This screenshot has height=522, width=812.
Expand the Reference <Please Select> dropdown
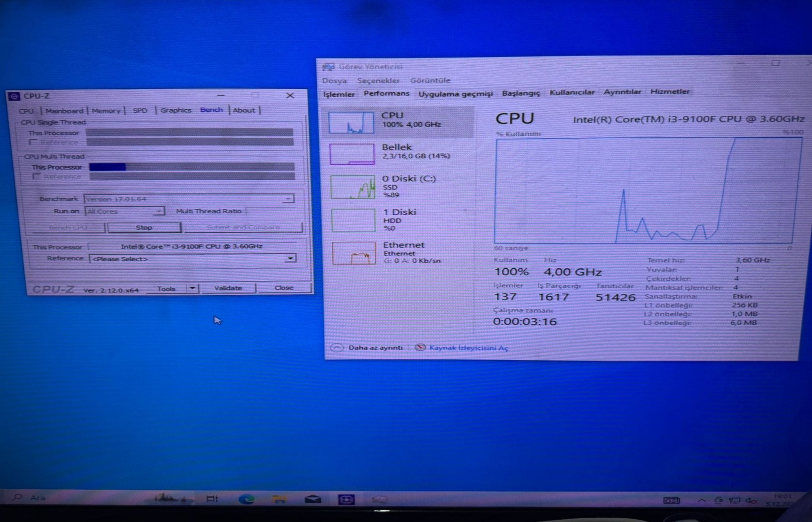(290, 259)
